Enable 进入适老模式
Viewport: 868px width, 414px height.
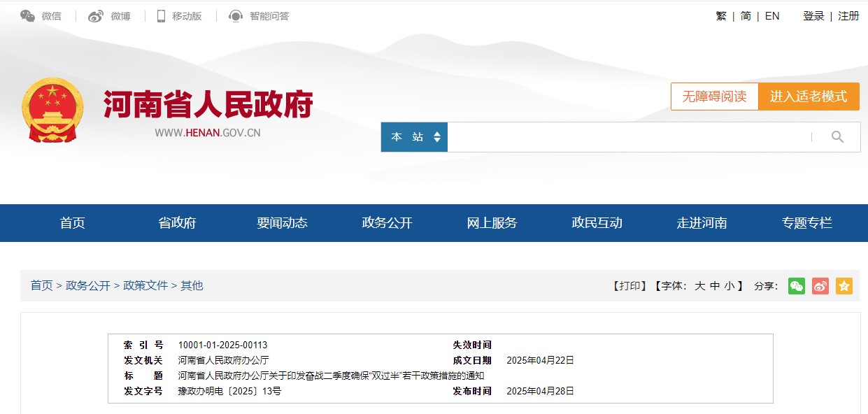click(809, 97)
